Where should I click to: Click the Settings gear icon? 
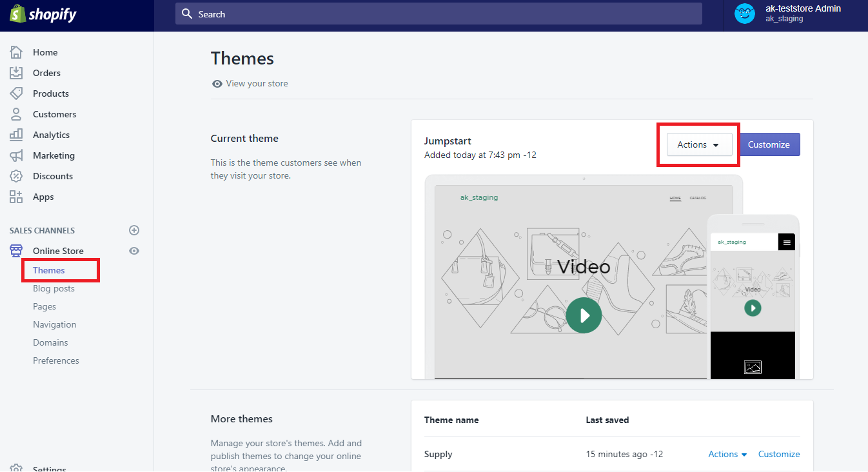pyautogui.click(x=16, y=468)
